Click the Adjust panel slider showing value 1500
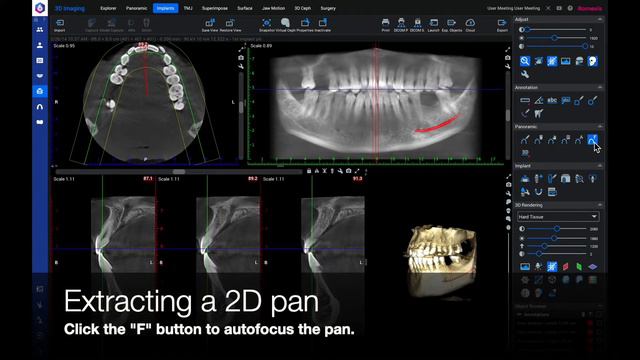Viewport: 640px width, 360px height. coord(556,38)
